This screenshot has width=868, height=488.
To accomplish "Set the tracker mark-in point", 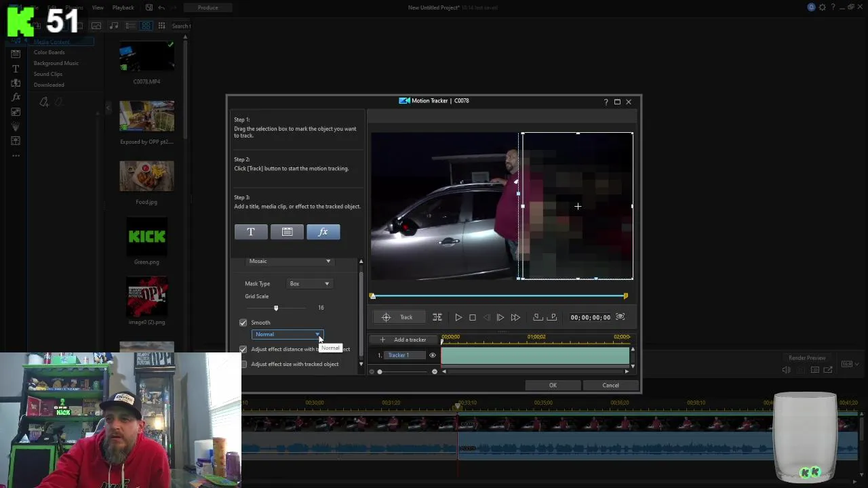I will pyautogui.click(x=537, y=317).
